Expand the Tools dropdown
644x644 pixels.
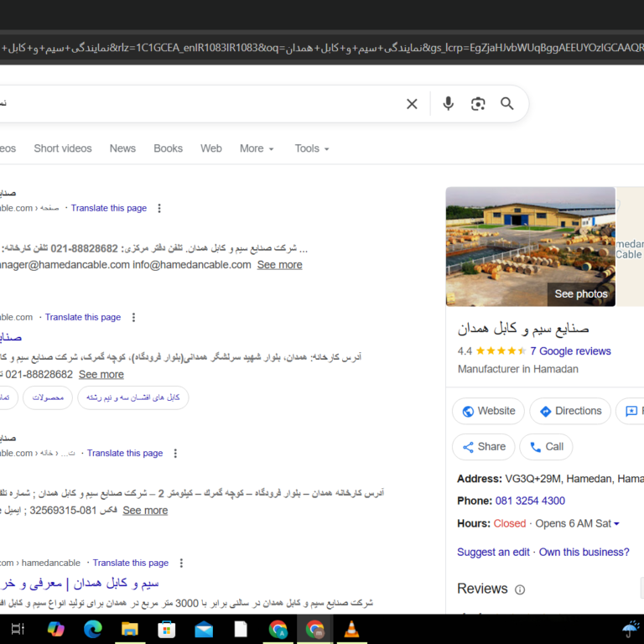[312, 148]
